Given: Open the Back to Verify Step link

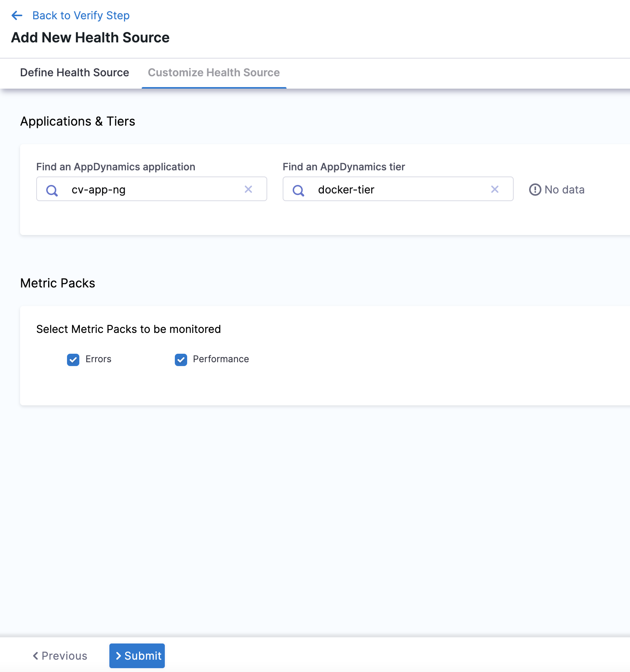Looking at the screenshot, I should click(81, 15).
